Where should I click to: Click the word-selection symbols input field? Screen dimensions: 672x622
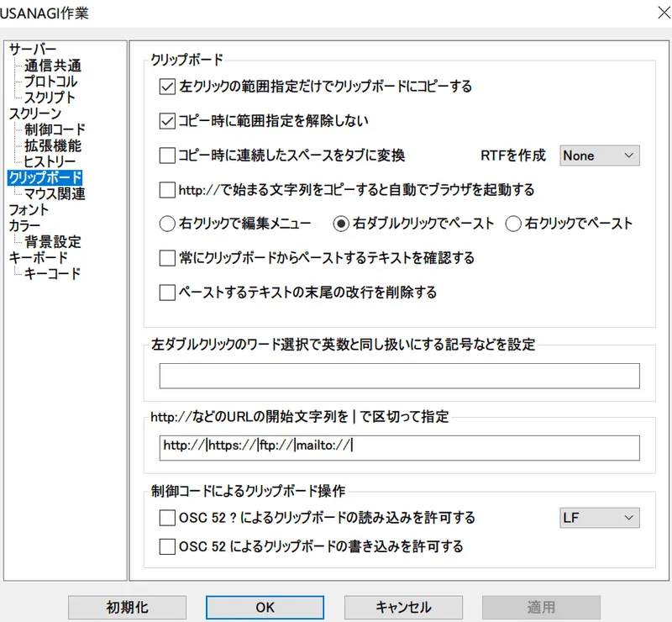pos(400,376)
